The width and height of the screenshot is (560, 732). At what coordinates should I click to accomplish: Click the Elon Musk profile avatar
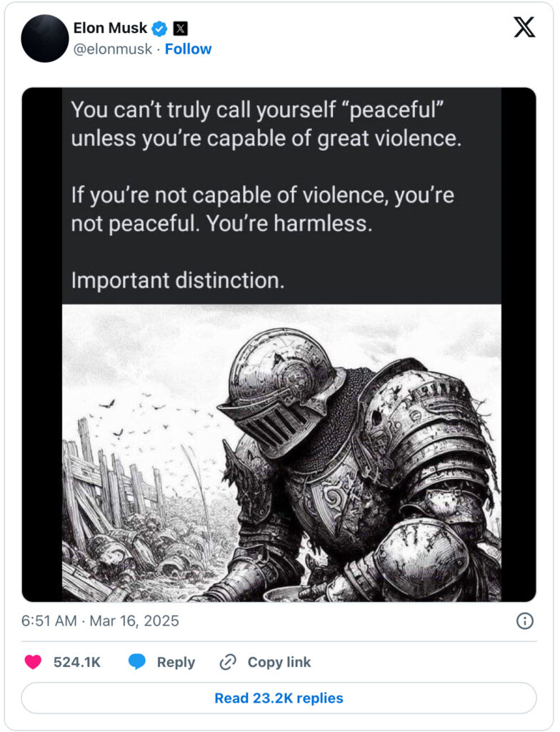[x=44, y=39]
